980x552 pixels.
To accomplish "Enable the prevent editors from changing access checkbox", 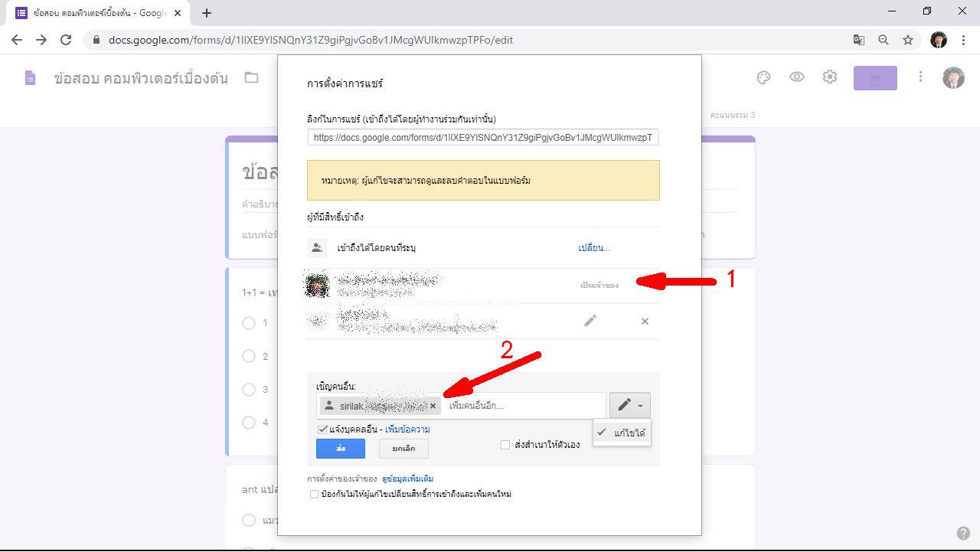I will [x=314, y=495].
